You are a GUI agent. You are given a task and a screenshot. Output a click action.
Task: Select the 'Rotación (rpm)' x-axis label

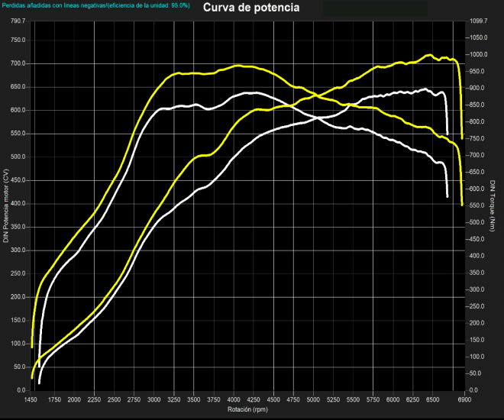248,409
